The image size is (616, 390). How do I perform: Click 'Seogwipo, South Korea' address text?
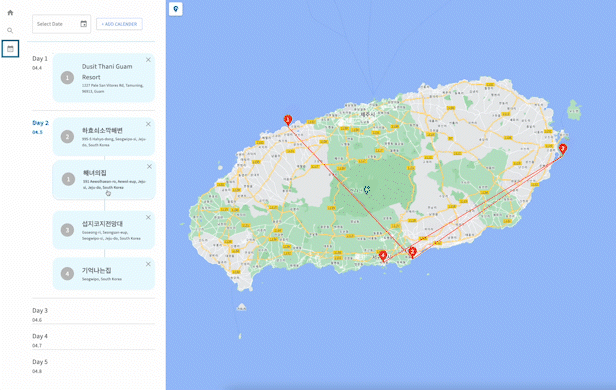point(102,279)
